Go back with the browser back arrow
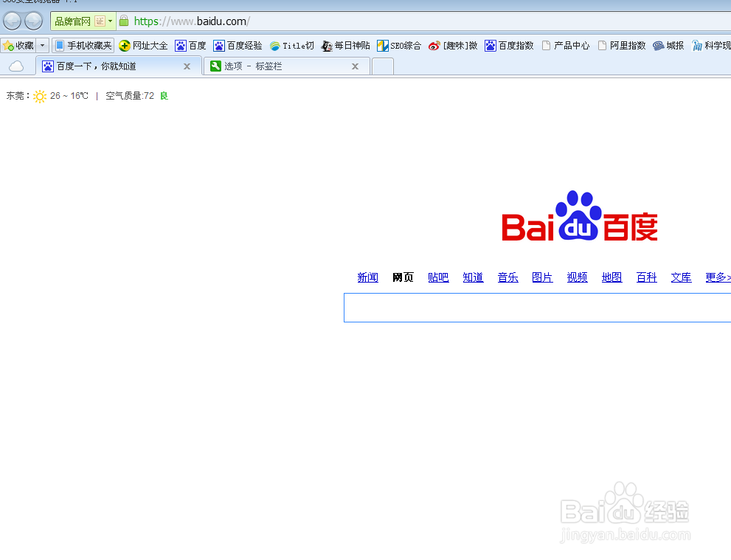 12,21
